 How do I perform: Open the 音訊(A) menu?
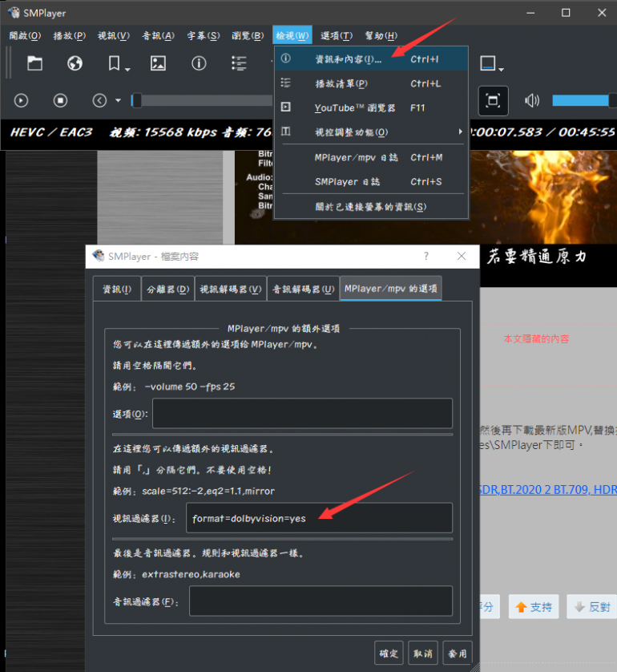(158, 35)
